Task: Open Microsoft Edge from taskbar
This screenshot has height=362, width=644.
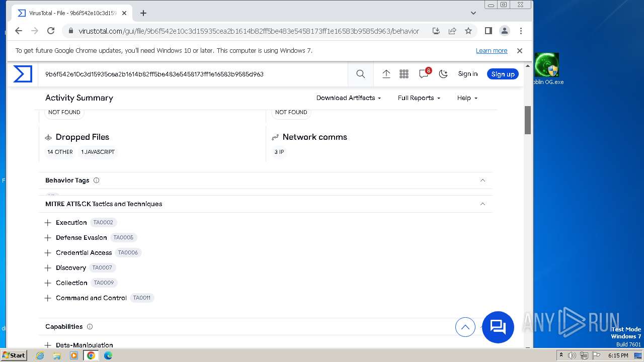Action: point(108,355)
